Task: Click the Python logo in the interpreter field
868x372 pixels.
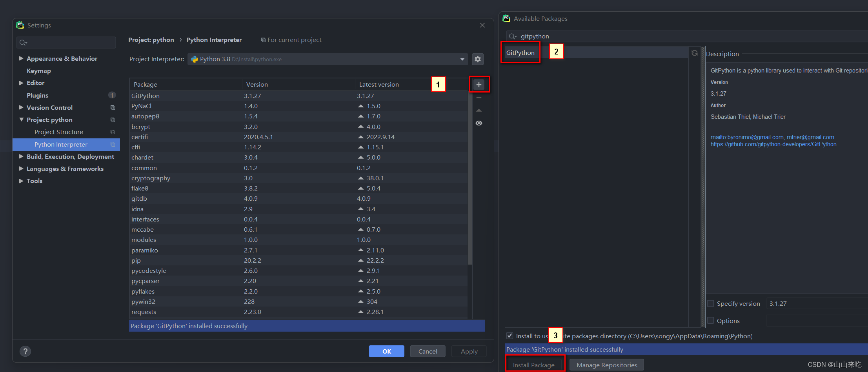Action: click(x=195, y=59)
